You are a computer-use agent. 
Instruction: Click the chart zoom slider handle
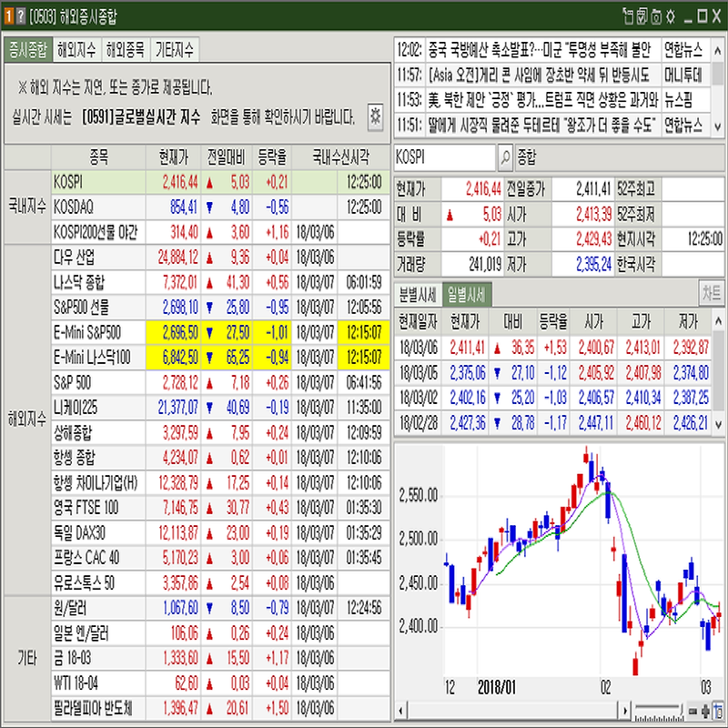pos(681,711)
